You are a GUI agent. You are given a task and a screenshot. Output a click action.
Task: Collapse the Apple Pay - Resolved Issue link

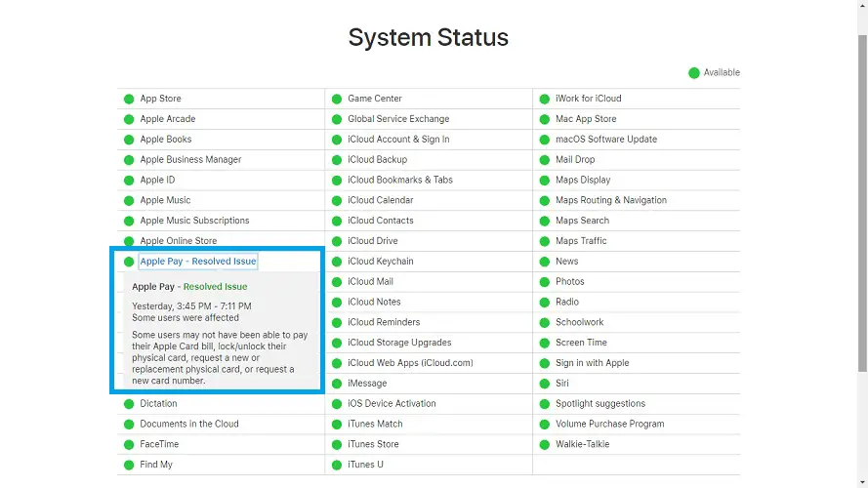198,262
